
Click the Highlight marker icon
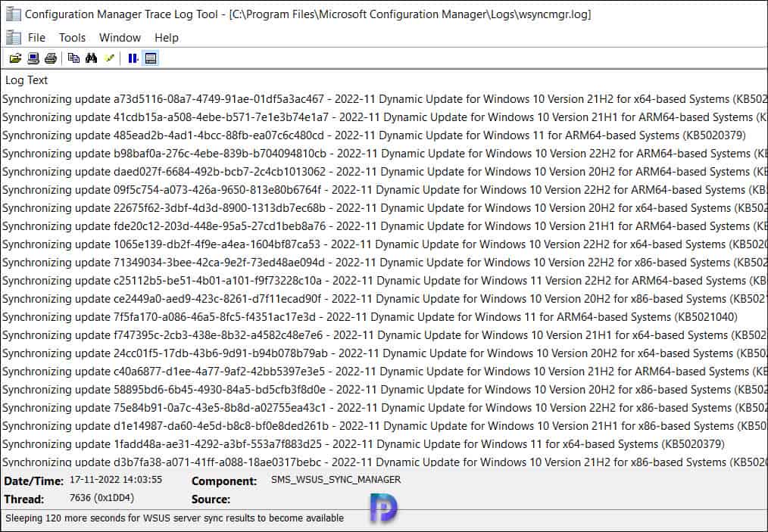click(x=109, y=59)
